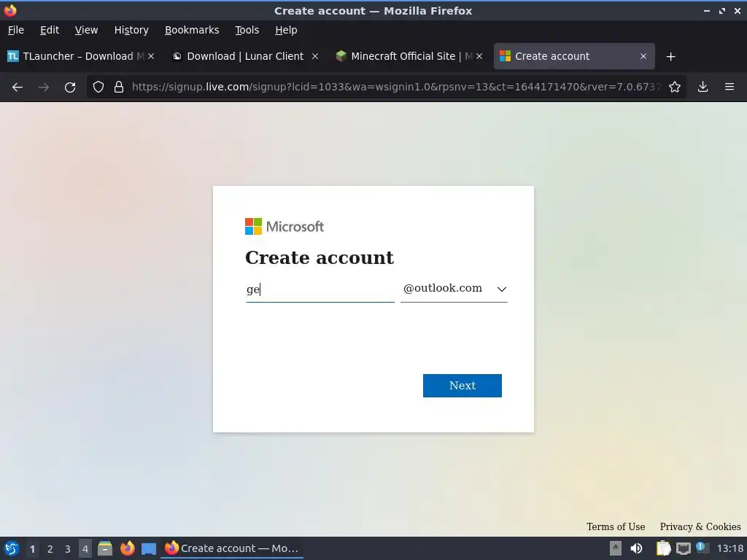Open the network tray icon
Image resolution: width=747 pixels, height=560 pixels.
(683, 548)
